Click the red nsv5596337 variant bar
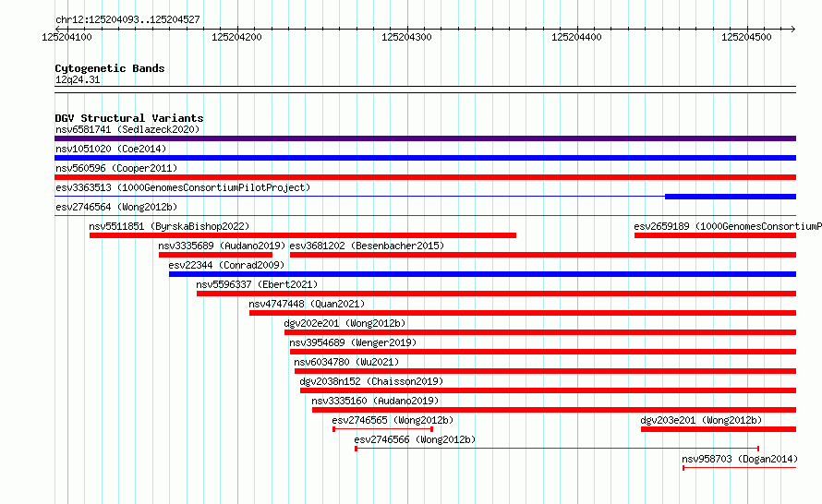Screen dimensions: 822x504 [497, 294]
